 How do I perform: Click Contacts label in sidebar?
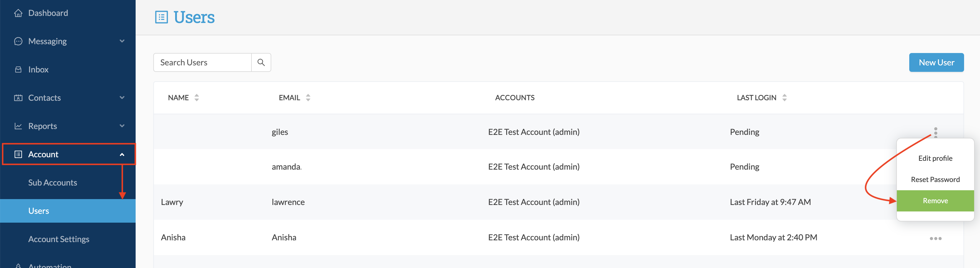45,98
